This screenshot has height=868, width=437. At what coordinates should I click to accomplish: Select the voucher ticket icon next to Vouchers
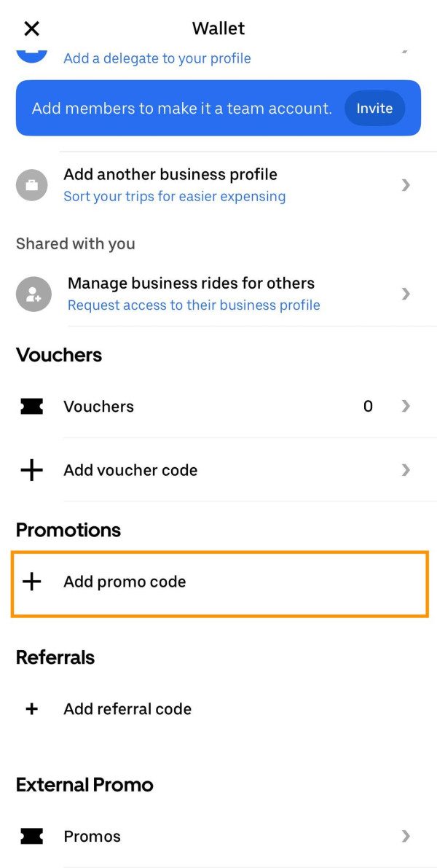pyautogui.click(x=31, y=406)
